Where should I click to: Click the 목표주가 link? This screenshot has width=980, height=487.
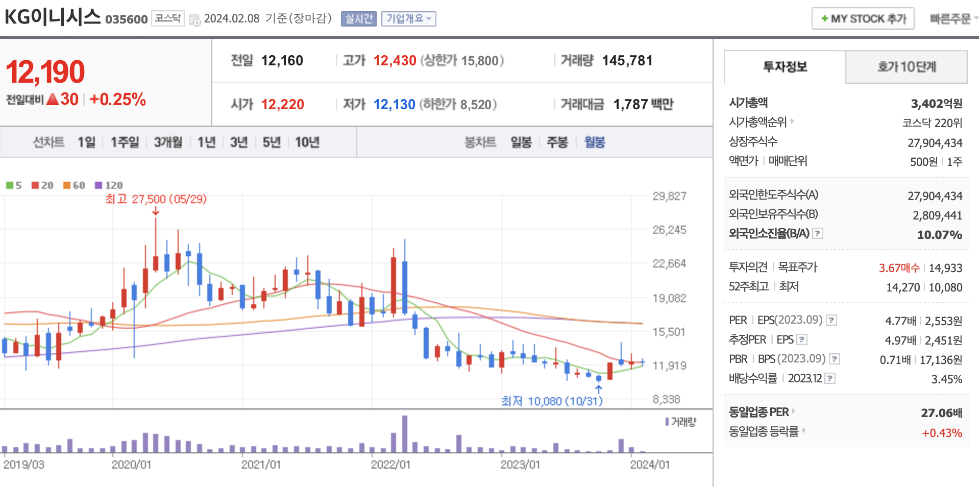[797, 267]
